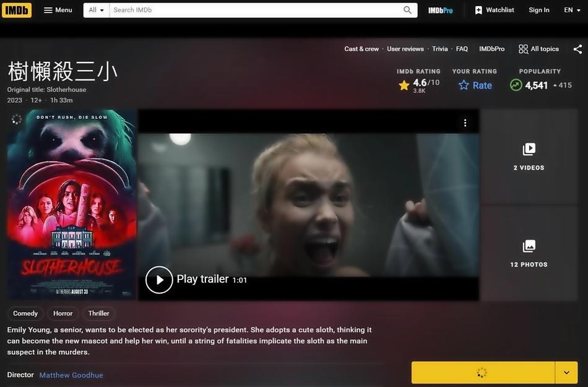This screenshot has height=387, width=588.
Task: Open the Watchlist
Action: pos(495,10)
